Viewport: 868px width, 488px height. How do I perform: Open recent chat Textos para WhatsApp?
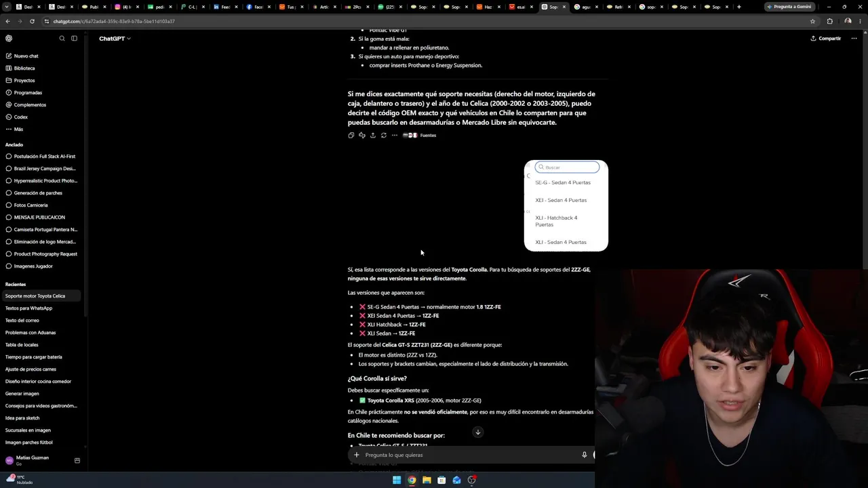click(28, 308)
